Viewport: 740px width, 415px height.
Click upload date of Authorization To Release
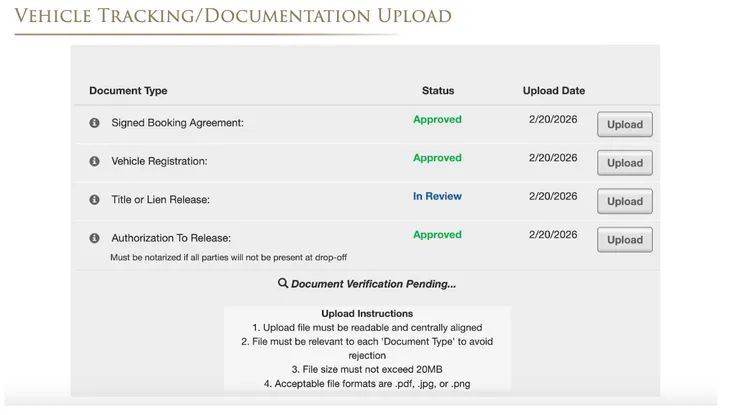[553, 235]
